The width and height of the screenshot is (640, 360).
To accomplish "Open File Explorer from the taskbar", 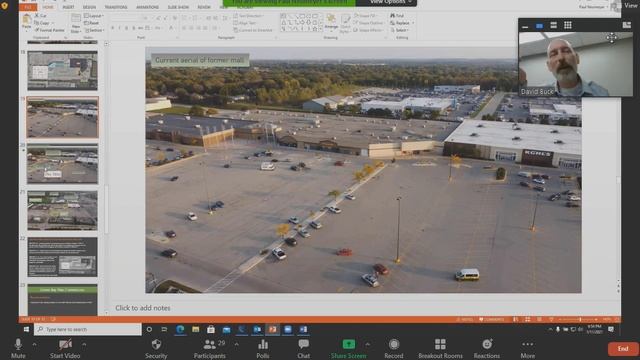I will pos(196,329).
